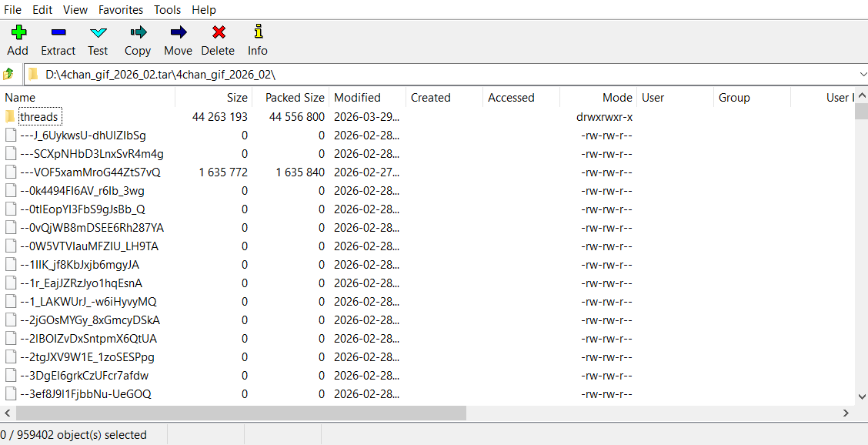
Task: Open the Favorites menu
Action: (x=121, y=10)
